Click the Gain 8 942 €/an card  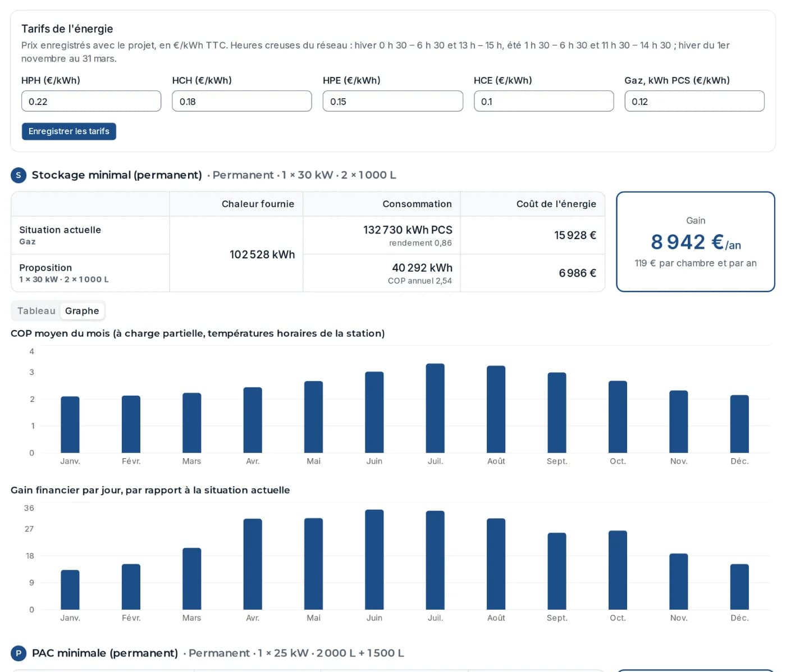[x=696, y=241]
